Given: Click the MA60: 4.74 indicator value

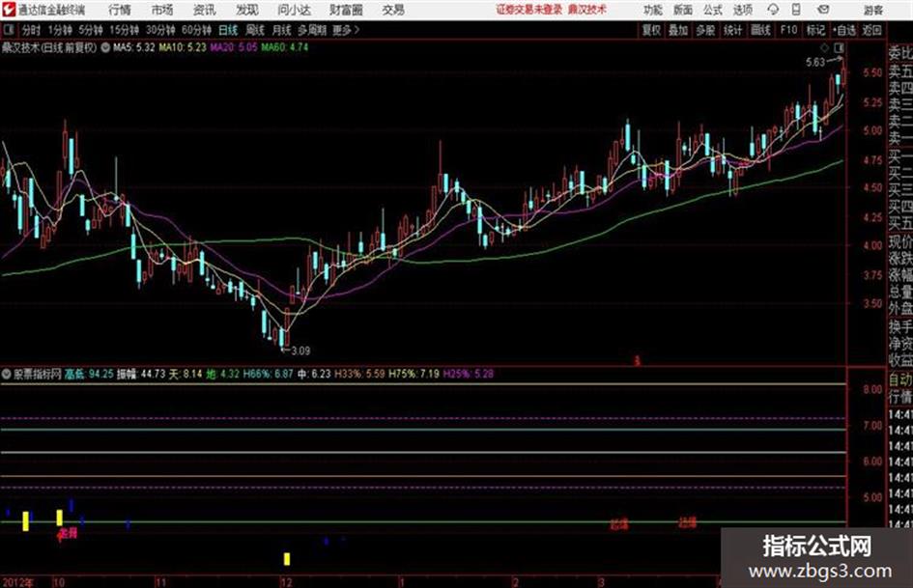Looking at the screenshot, I should [x=285, y=47].
